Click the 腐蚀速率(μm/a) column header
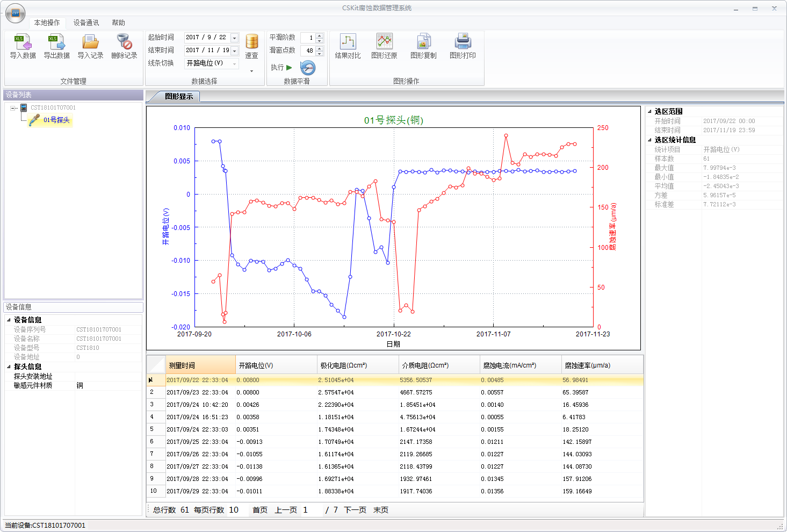The width and height of the screenshot is (787, 532). [x=602, y=365]
